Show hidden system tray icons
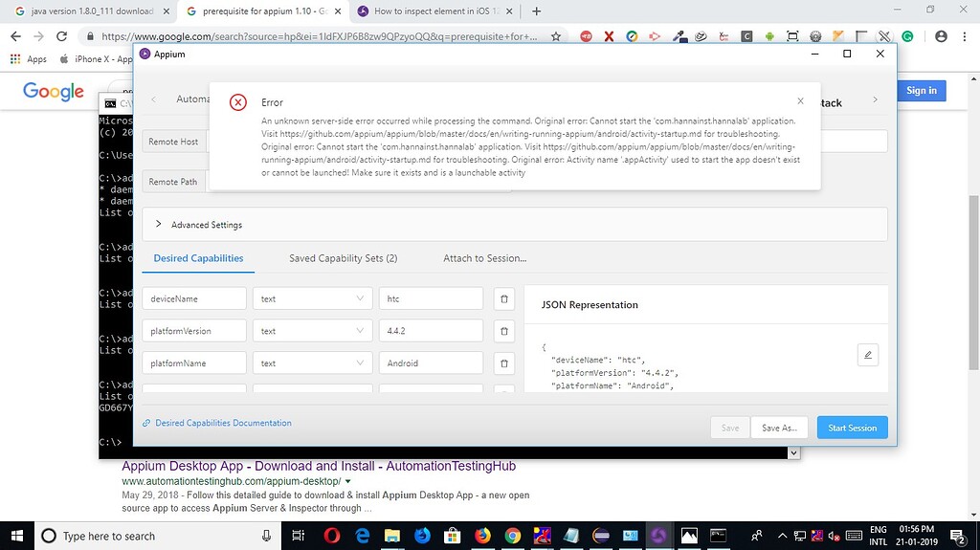Viewport: 980px width, 550px height. pos(782,536)
